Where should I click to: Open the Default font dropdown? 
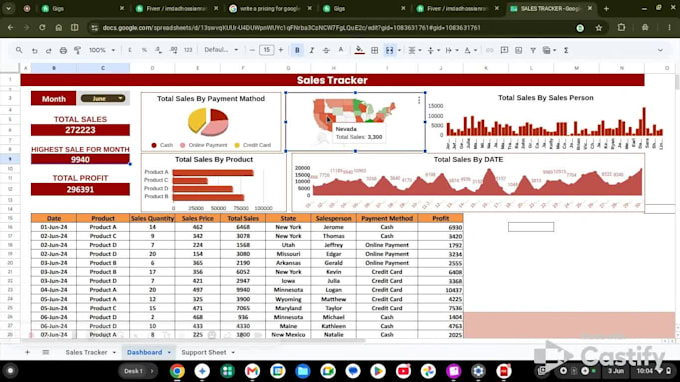click(221, 50)
